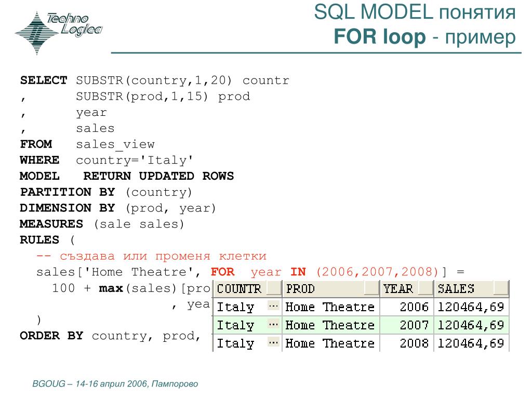Click Home Theatre cell in the 2006 row

click(330, 307)
